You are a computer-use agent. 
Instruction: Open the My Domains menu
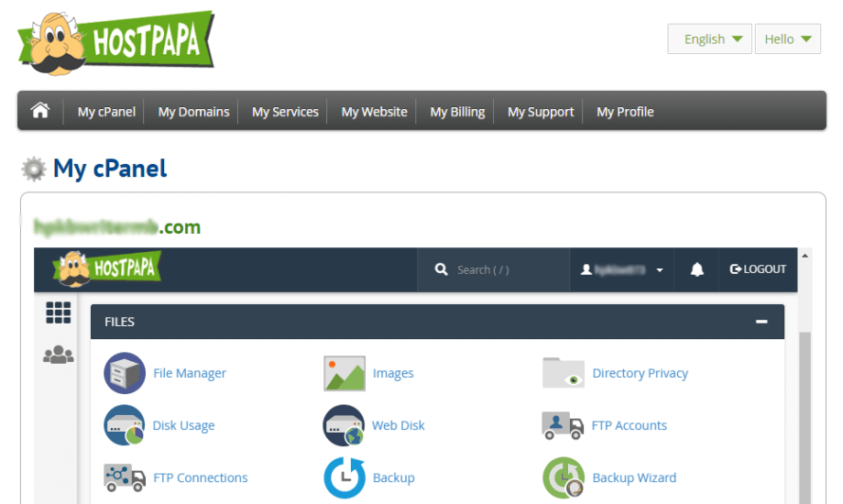point(193,112)
